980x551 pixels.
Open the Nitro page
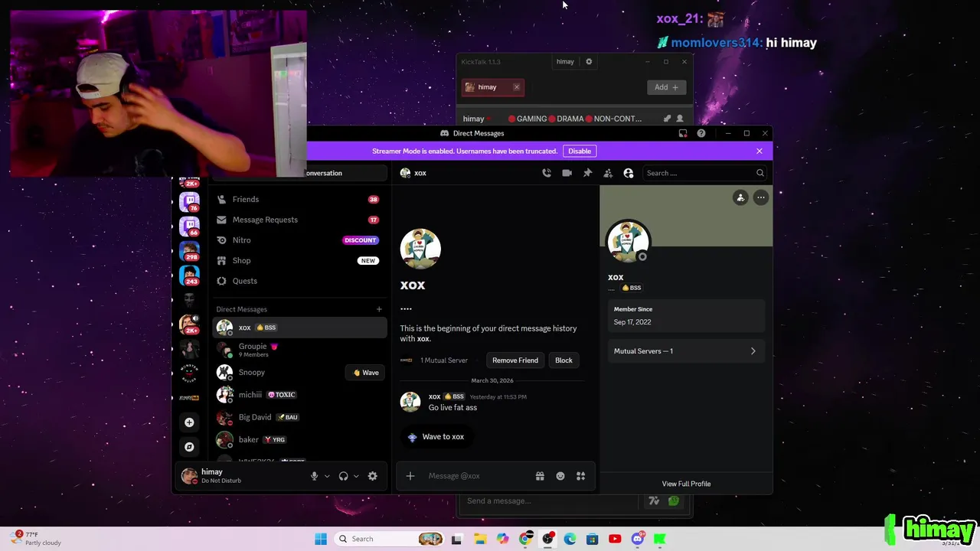pos(299,240)
